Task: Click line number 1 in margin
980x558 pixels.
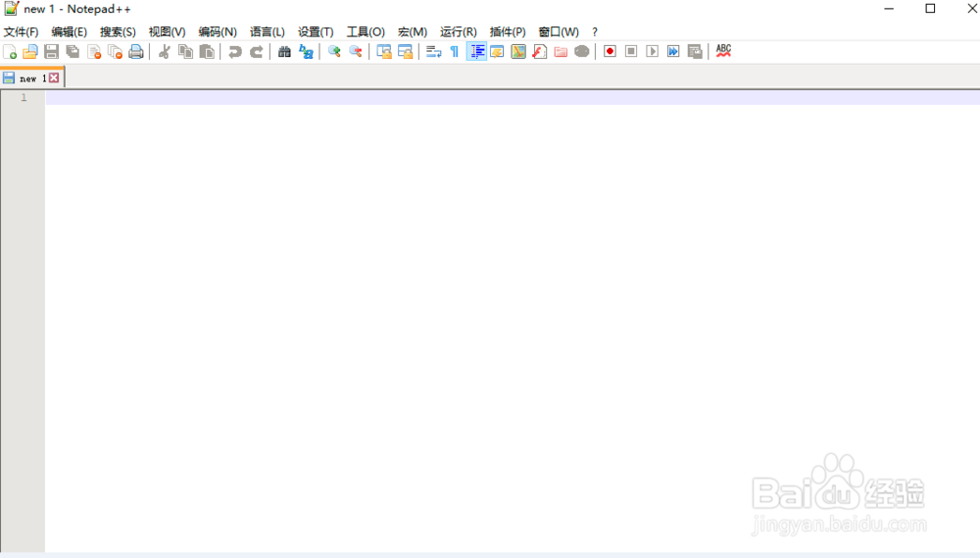Action: [24, 98]
